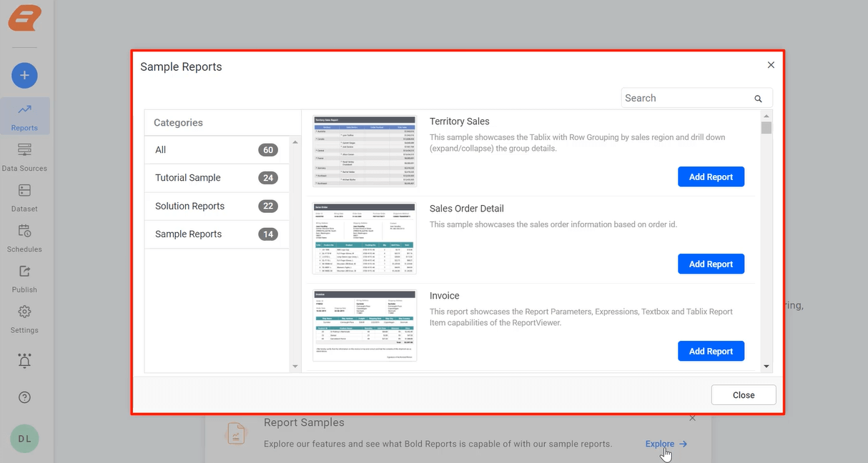
Task: Open the notifications bell icon
Action: (24, 361)
